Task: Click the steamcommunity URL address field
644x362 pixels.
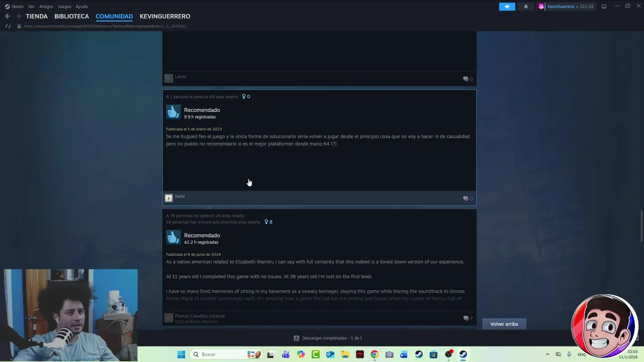Action: click(105, 26)
